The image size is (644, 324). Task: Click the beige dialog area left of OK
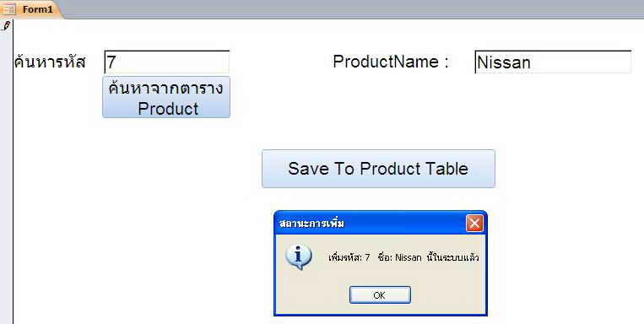click(x=312, y=294)
